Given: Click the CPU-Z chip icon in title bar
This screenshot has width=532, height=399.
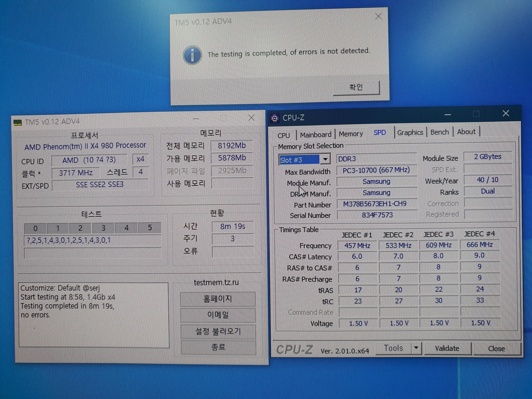Looking at the screenshot, I should [275, 118].
